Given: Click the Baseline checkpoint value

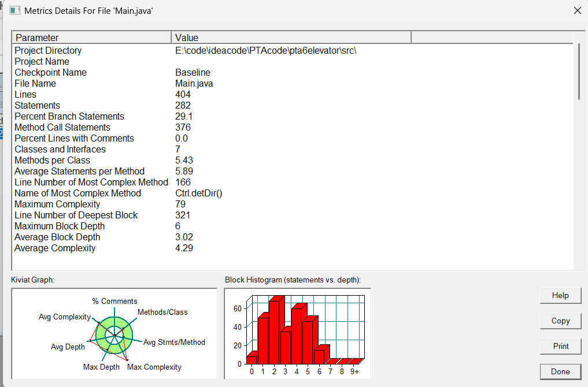Looking at the screenshot, I should [193, 72].
